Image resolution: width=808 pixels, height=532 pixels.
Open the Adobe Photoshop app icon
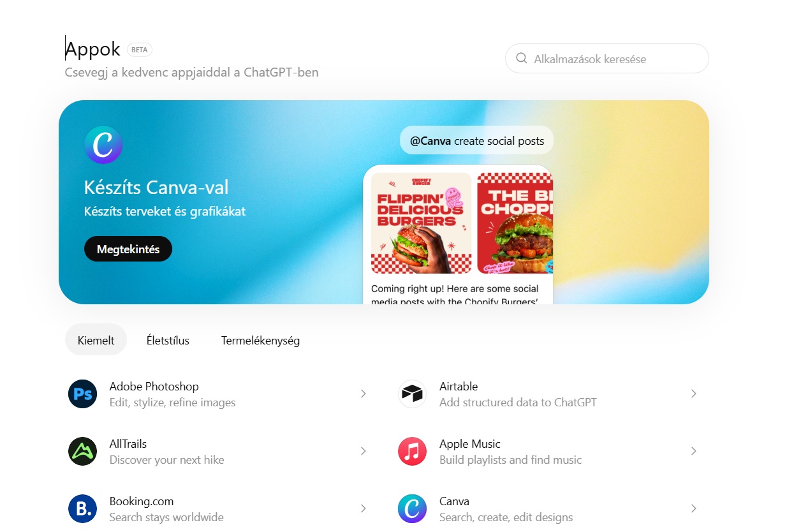82,394
